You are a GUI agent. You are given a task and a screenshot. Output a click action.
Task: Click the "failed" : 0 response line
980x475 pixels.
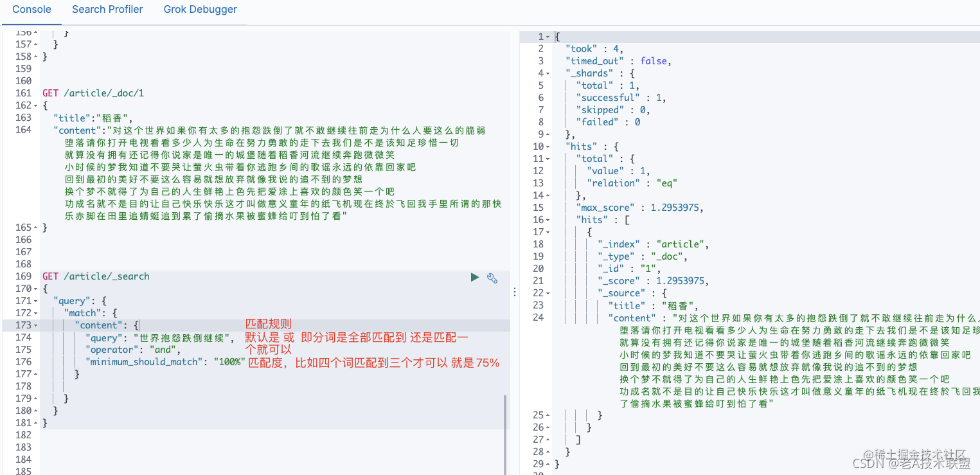[608, 122]
